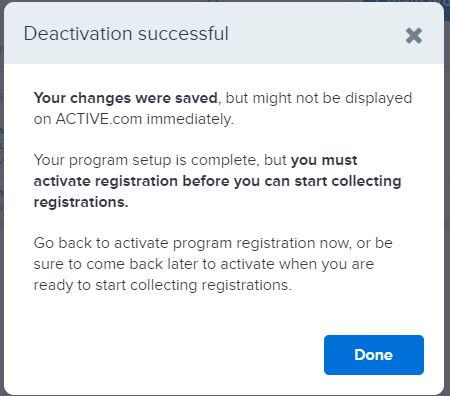
Task: Click the word 'successful' in the title
Action: pyautogui.click(x=183, y=34)
